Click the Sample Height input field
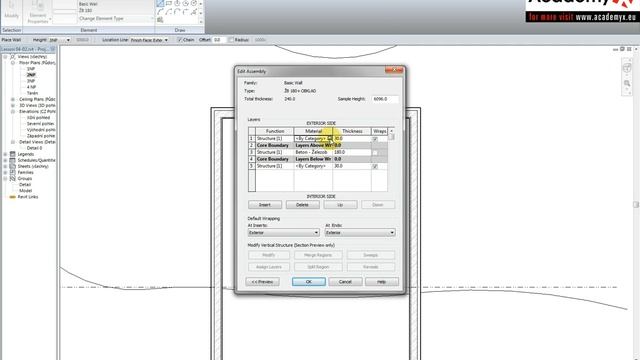640x360 pixels. (x=385, y=99)
